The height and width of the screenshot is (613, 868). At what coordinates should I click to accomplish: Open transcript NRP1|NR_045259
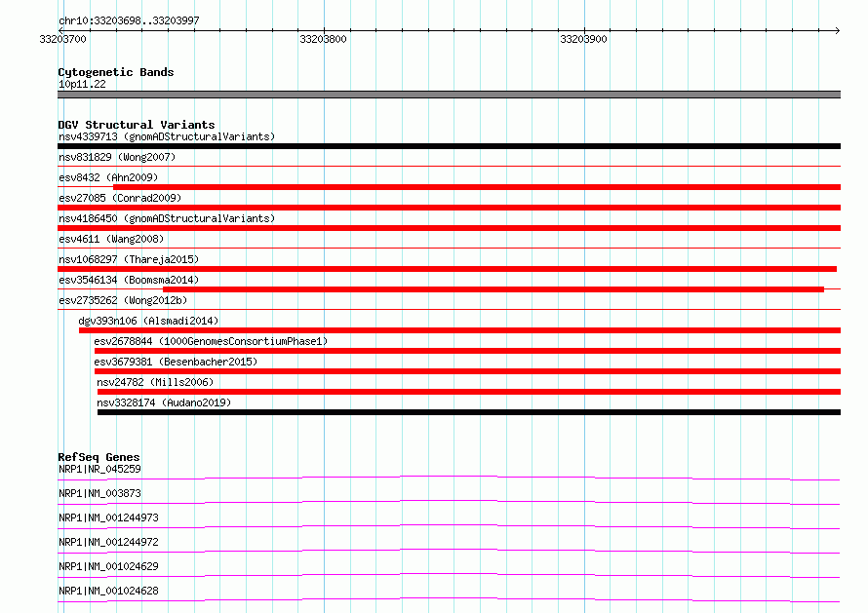[x=99, y=469]
